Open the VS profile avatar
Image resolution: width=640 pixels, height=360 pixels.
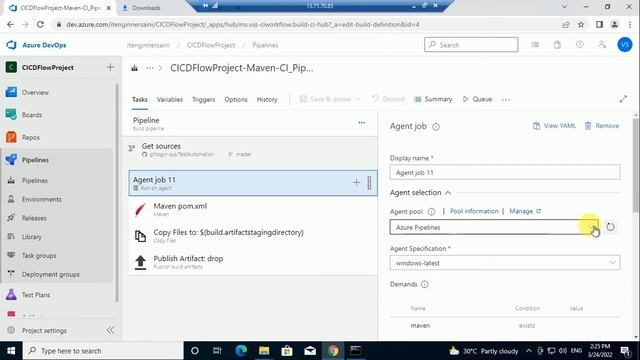pyautogui.click(x=624, y=44)
